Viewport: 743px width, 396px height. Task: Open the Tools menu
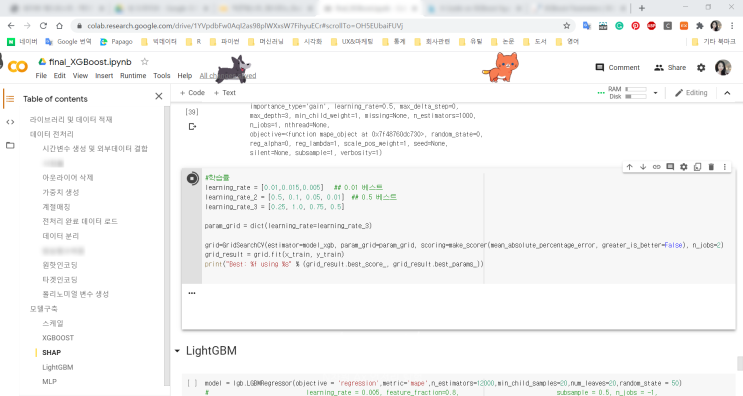point(162,76)
